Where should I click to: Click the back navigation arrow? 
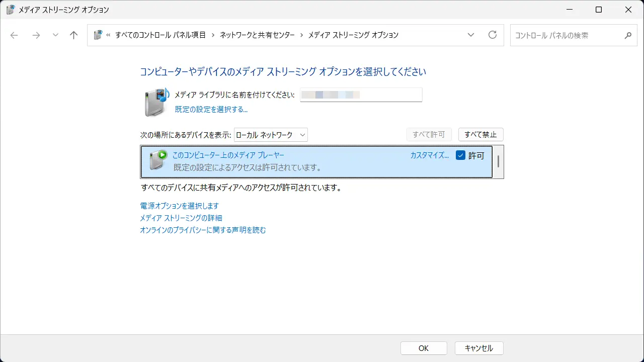(14, 35)
